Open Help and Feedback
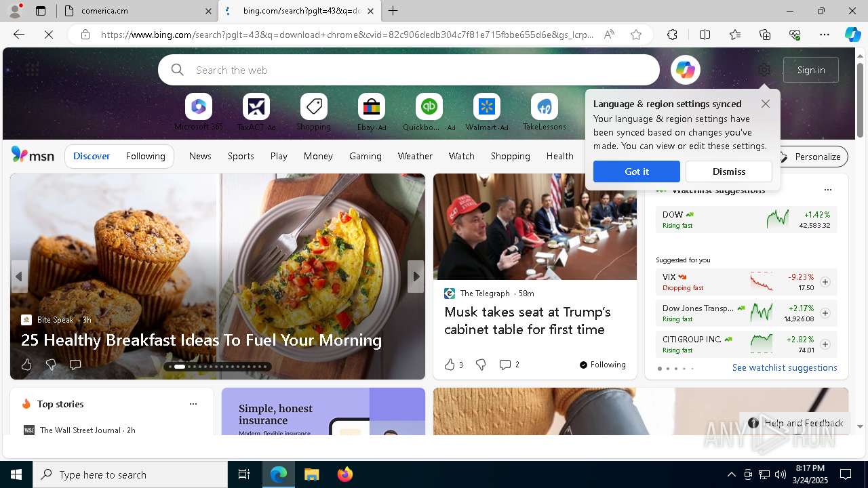 [795, 423]
